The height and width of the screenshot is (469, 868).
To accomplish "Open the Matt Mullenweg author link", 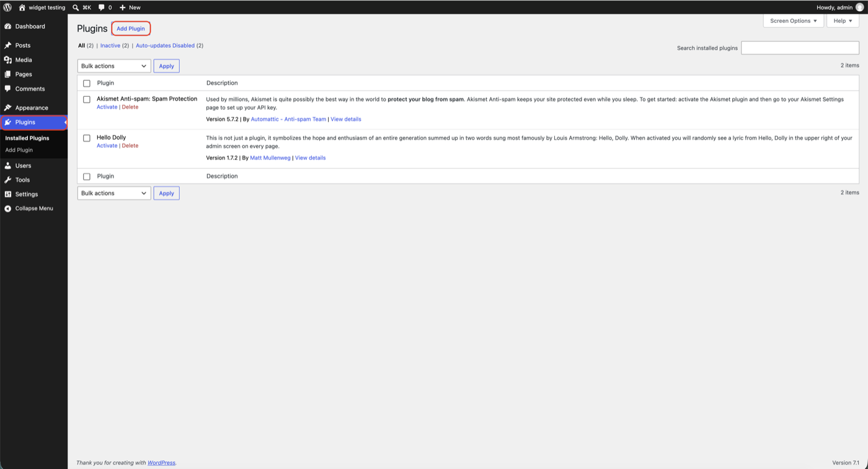I will pos(270,158).
